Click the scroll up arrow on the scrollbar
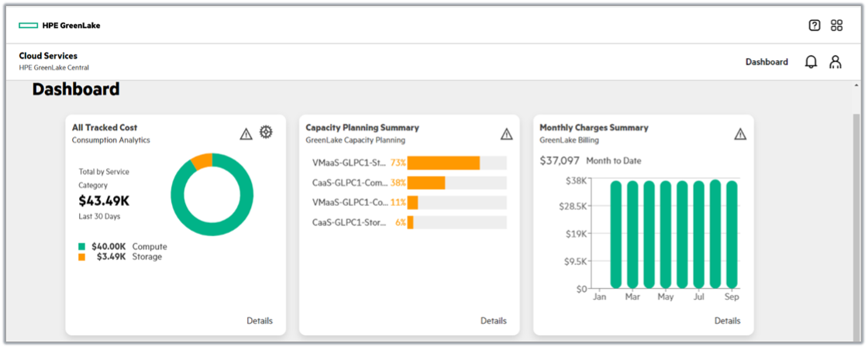This screenshot has height=350, width=868. click(856, 85)
